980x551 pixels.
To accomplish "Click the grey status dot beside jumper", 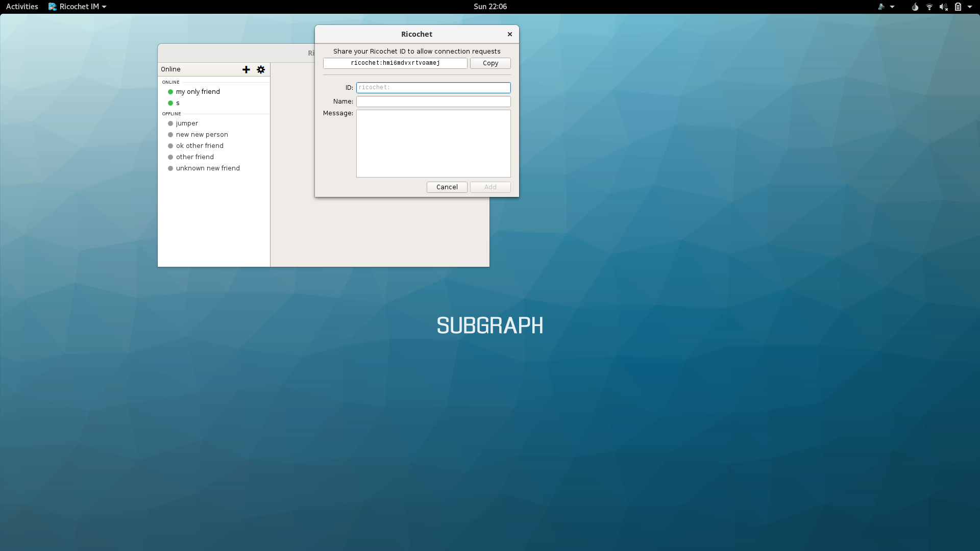I will (170, 123).
